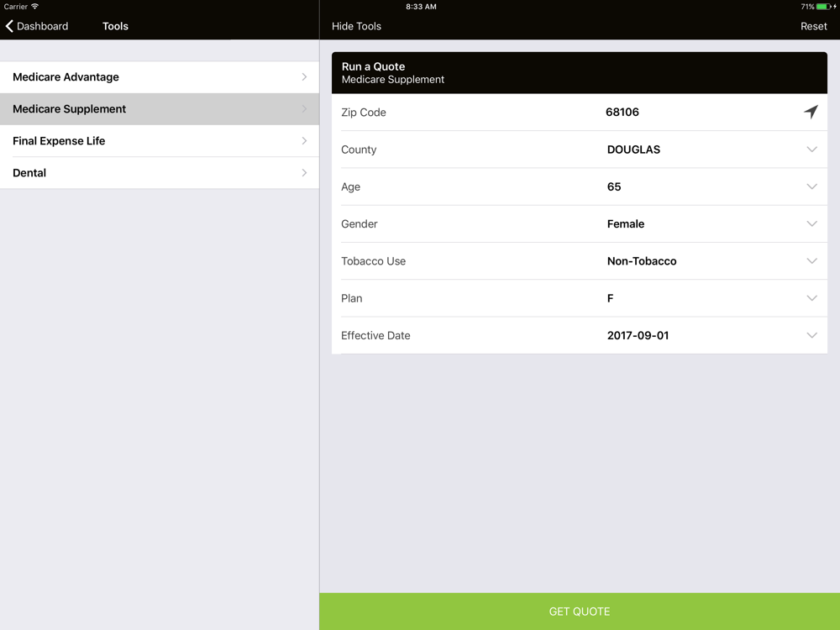Tap the Wi-Fi icon in status bar
840x630 pixels.
coord(34,7)
